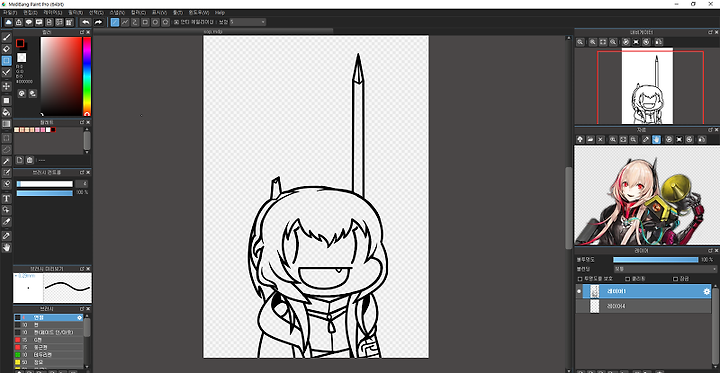The height and width of the screenshot is (373, 720).
Task: Open settings gear on selected brush row
Action: tap(79, 318)
